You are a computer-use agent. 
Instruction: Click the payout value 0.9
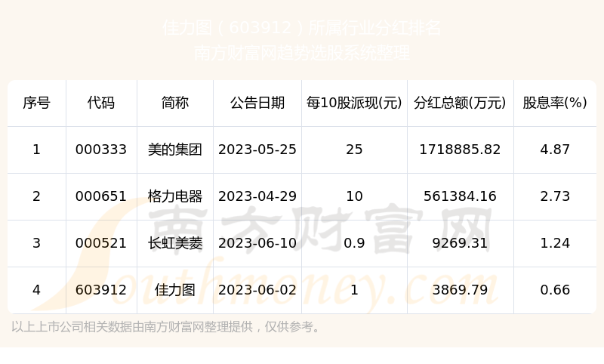tap(354, 243)
